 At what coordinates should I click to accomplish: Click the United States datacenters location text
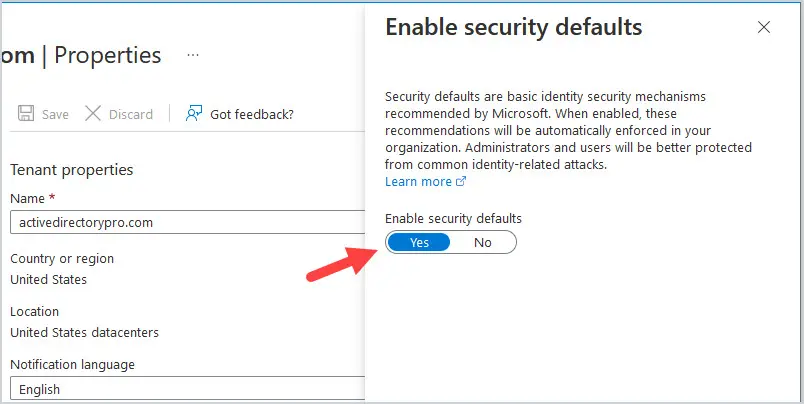(85, 332)
